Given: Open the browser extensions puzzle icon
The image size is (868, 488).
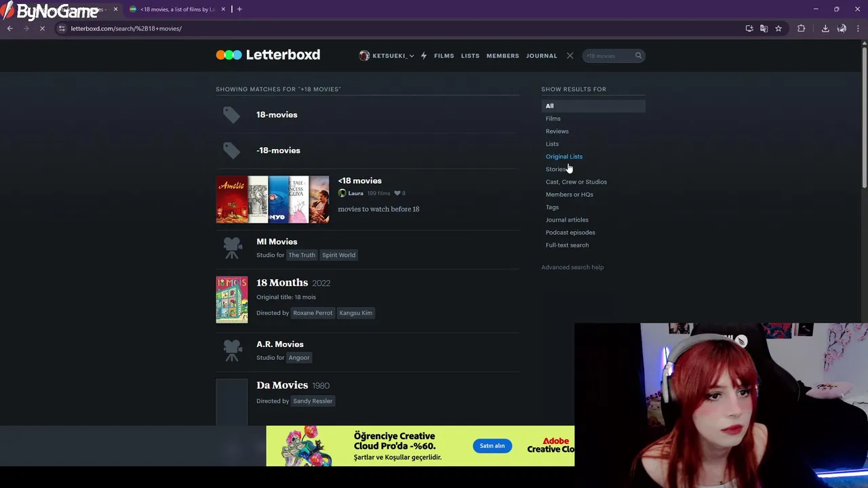Looking at the screenshot, I should point(802,28).
